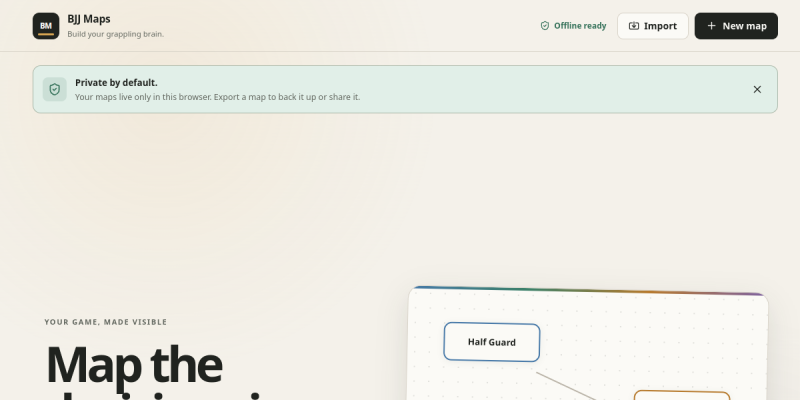
Task: Dismiss the Private by default banner
Action: [757, 89]
